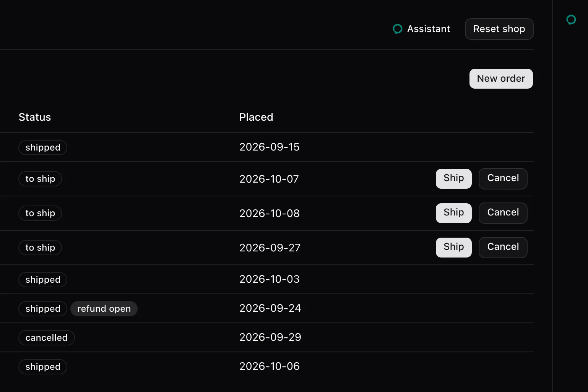Viewport: 588px width, 392px height.
Task: Click the cancelled status badge
Action: pyautogui.click(x=47, y=338)
